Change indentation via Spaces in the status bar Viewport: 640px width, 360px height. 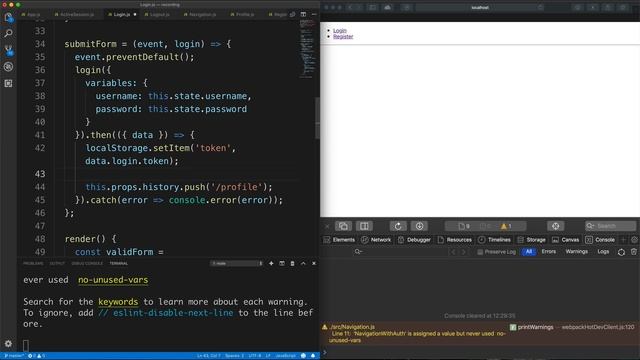[x=234, y=356]
